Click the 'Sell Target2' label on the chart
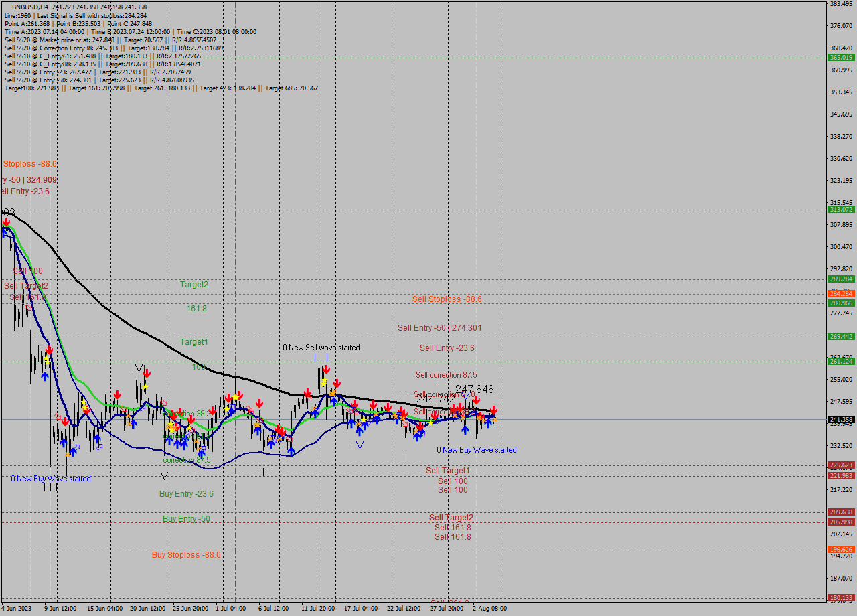Screen dimensions: 857x616 pyautogui.click(x=451, y=517)
